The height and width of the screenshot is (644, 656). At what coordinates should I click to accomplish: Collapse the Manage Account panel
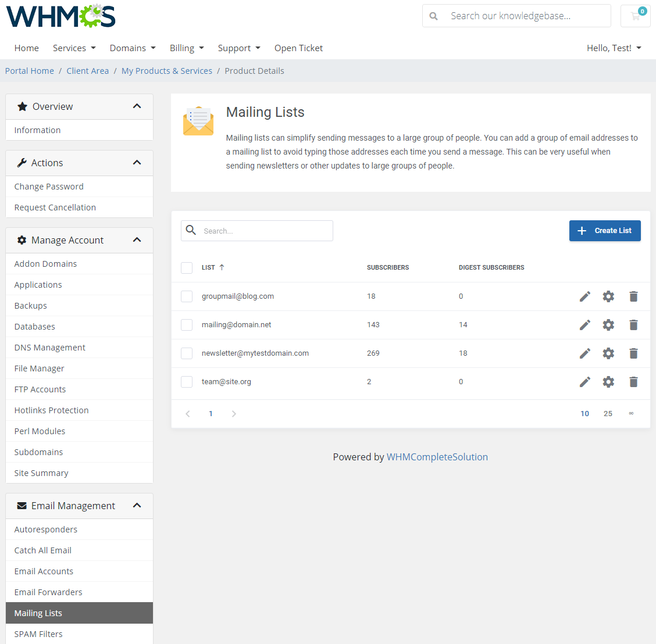point(137,240)
